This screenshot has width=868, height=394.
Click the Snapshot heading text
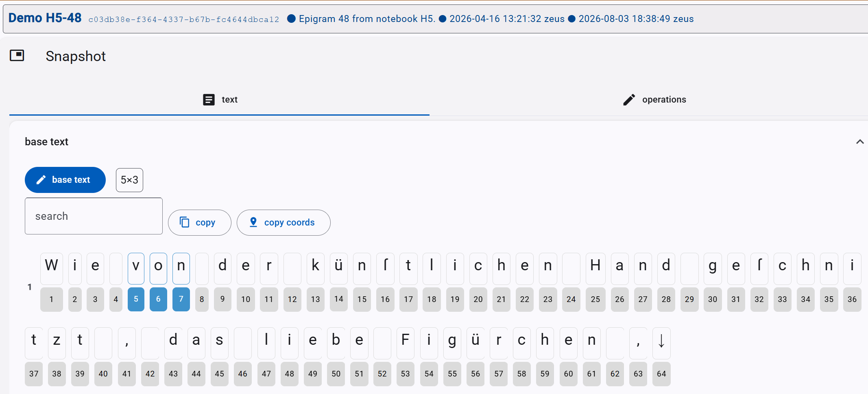76,56
